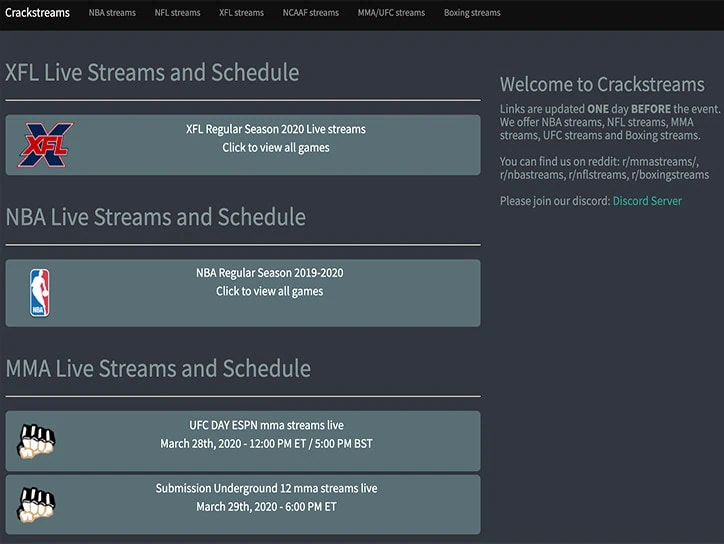The image size is (724, 544).
Task: Open UFC DAY ESPN mma streams live
Action: (266, 425)
